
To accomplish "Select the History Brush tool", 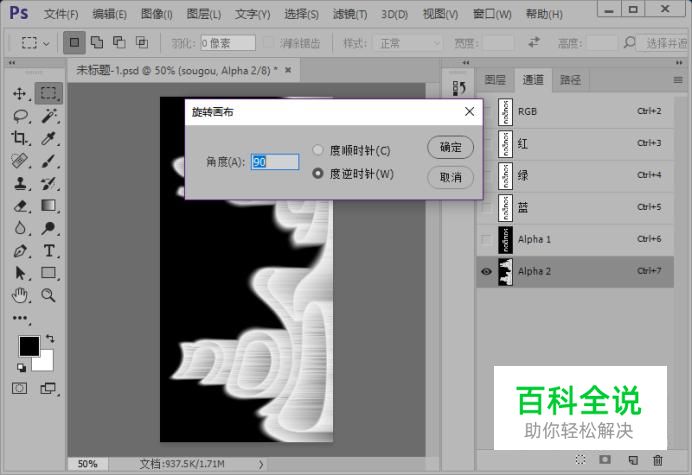I will coord(49,183).
